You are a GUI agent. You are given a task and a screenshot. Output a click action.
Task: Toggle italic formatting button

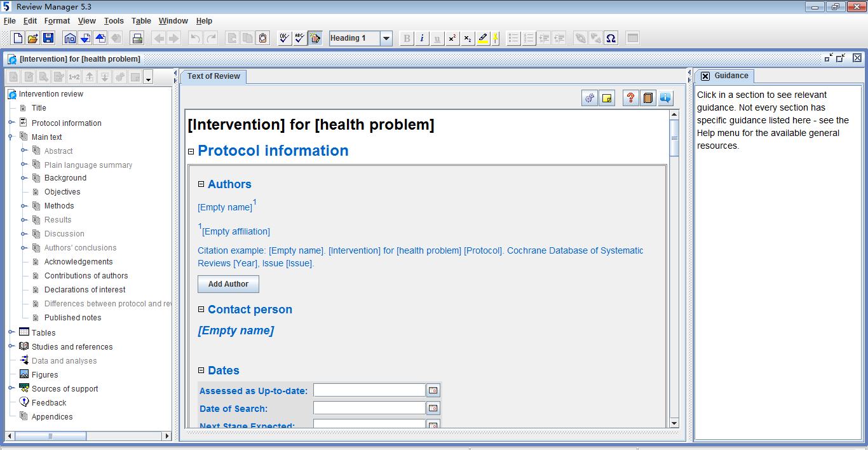423,38
